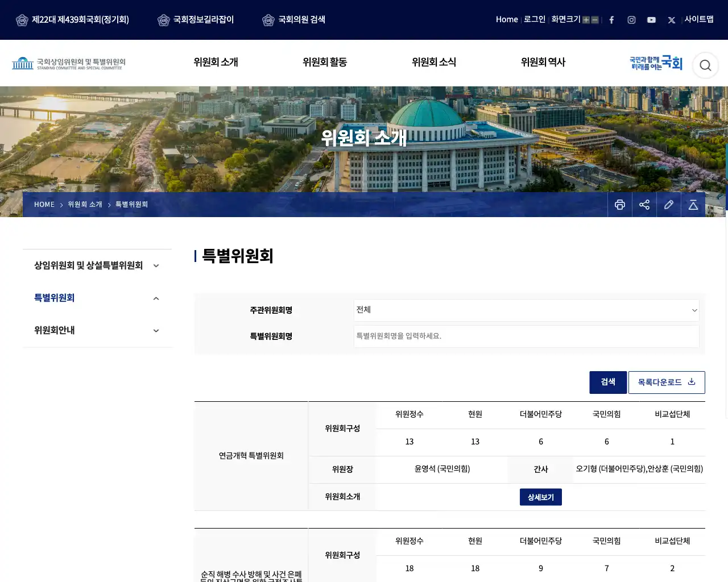The image size is (728, 582).
Task: Decrease screen size with minus icon
Action: 595,20
